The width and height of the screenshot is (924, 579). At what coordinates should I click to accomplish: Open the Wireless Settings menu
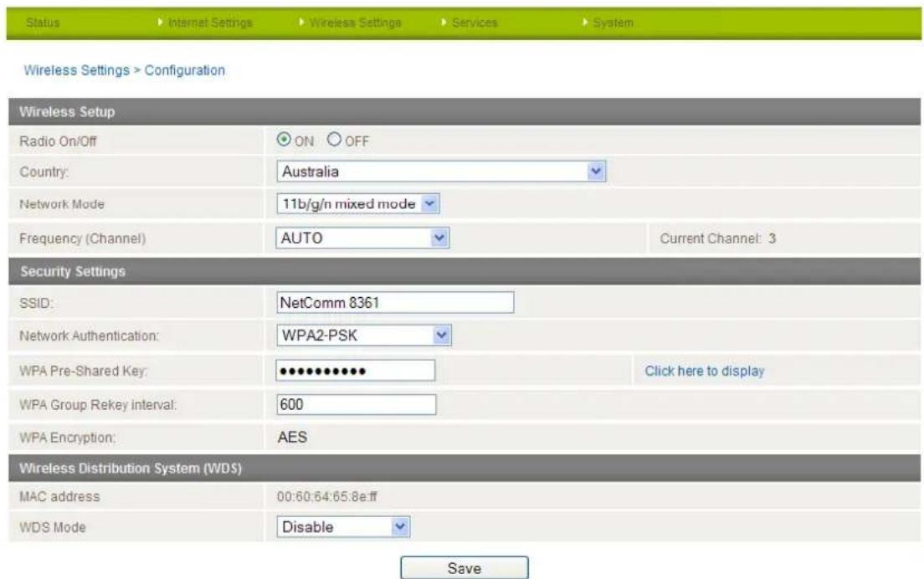coord(355,23)
